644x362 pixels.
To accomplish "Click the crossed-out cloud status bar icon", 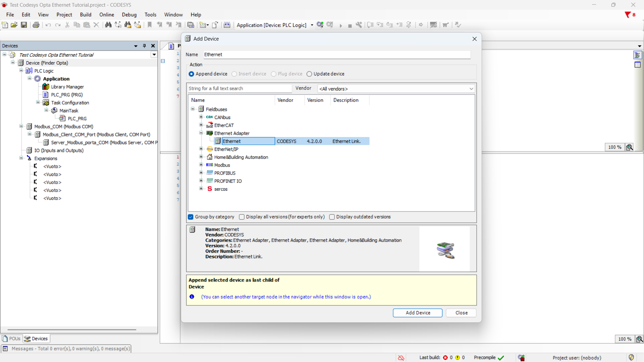I will 401,358.
